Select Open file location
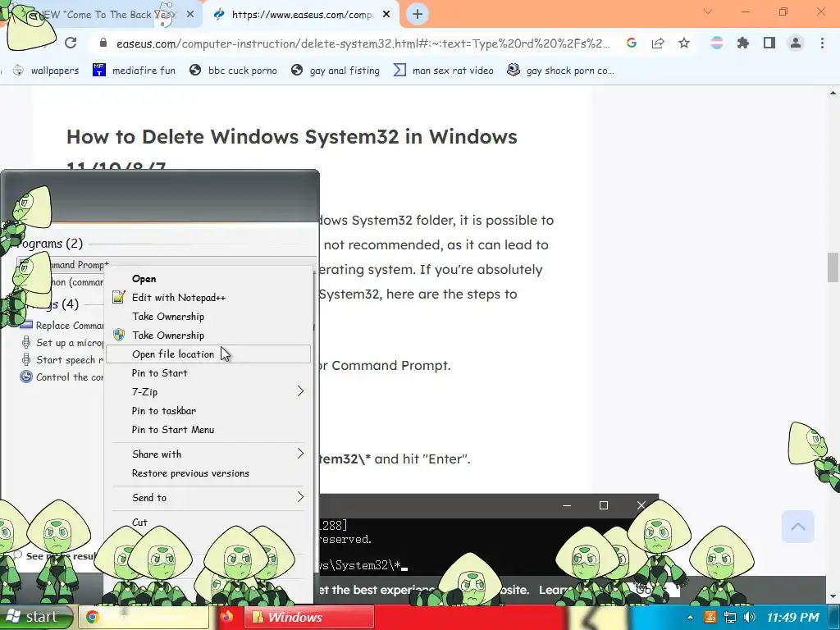840x630 pixels. (208, 354)
